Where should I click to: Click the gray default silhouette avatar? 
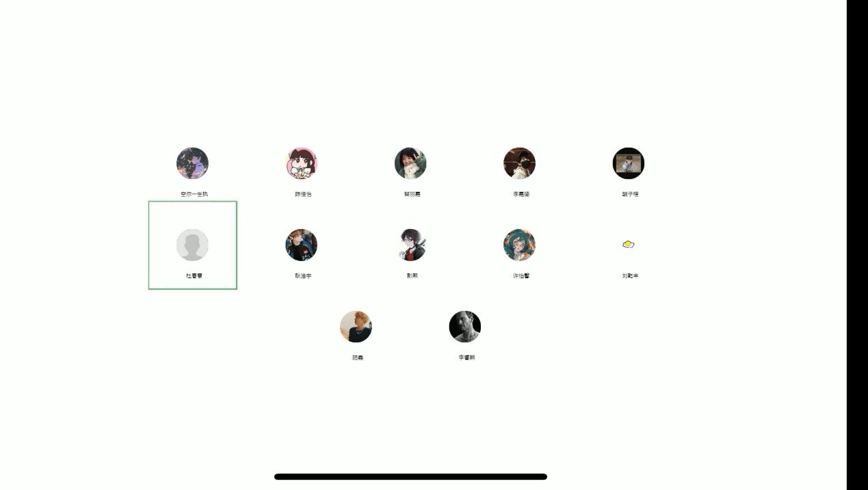pyautogui.click(x=192, y=245)
